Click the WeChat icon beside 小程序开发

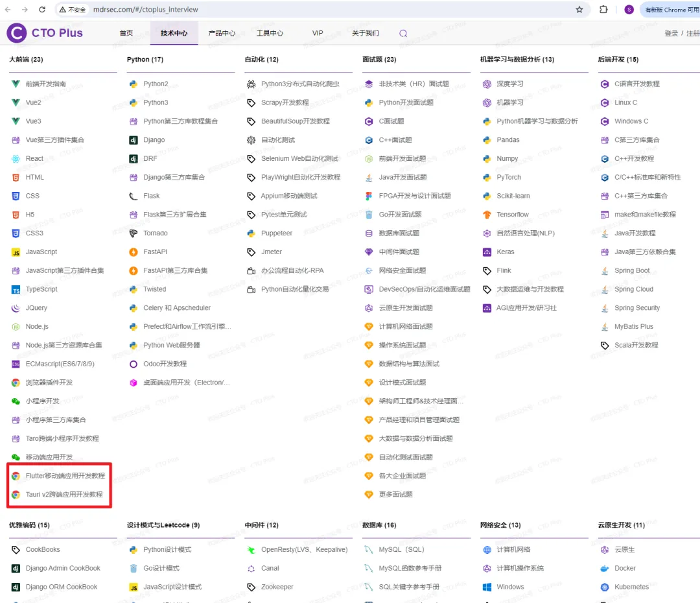pos(16,401)
